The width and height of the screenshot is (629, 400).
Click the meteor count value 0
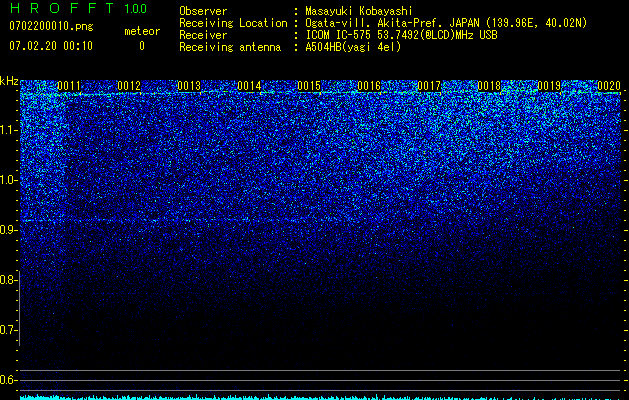(x=142, y=46)
